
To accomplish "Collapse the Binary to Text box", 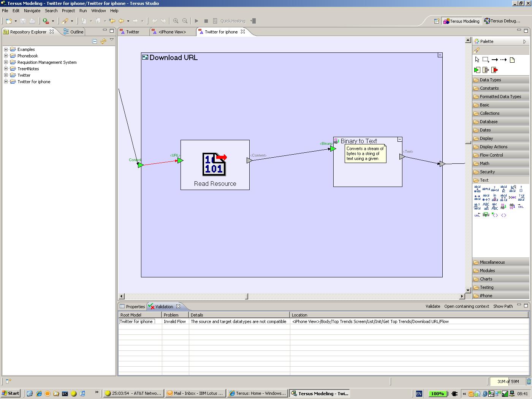I will 399,139.
